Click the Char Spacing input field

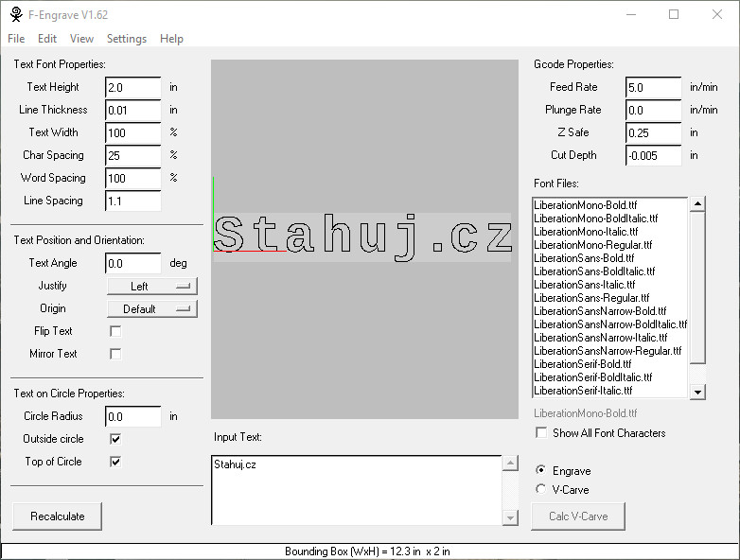coord(133,156)
